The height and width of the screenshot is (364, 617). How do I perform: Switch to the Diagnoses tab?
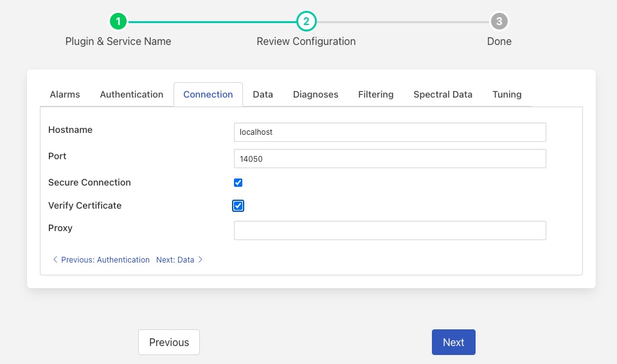click(316, 94)
